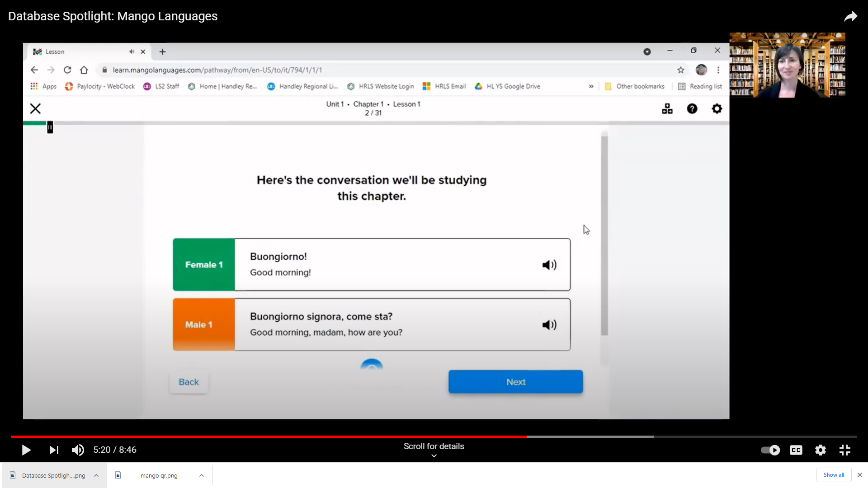Expand the Scroll for details chevron
Viewport: 868px width, 488px height.
pos(434,456)
